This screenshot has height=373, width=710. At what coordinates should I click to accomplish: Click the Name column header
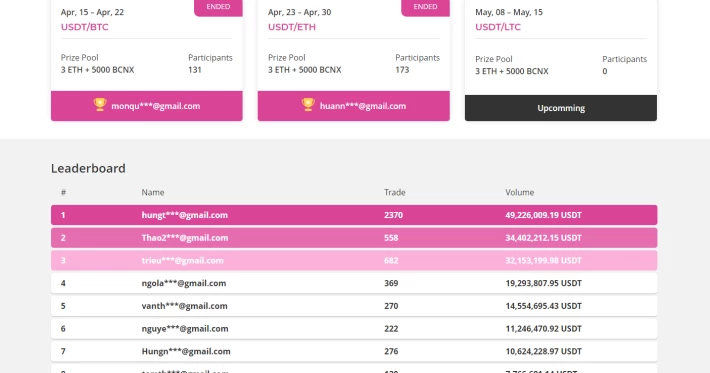click(153, 192)
